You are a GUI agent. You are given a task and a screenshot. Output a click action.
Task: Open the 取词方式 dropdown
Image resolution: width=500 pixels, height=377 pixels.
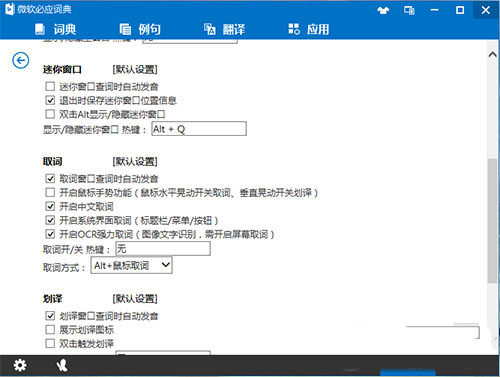click(x=131, y=265)
